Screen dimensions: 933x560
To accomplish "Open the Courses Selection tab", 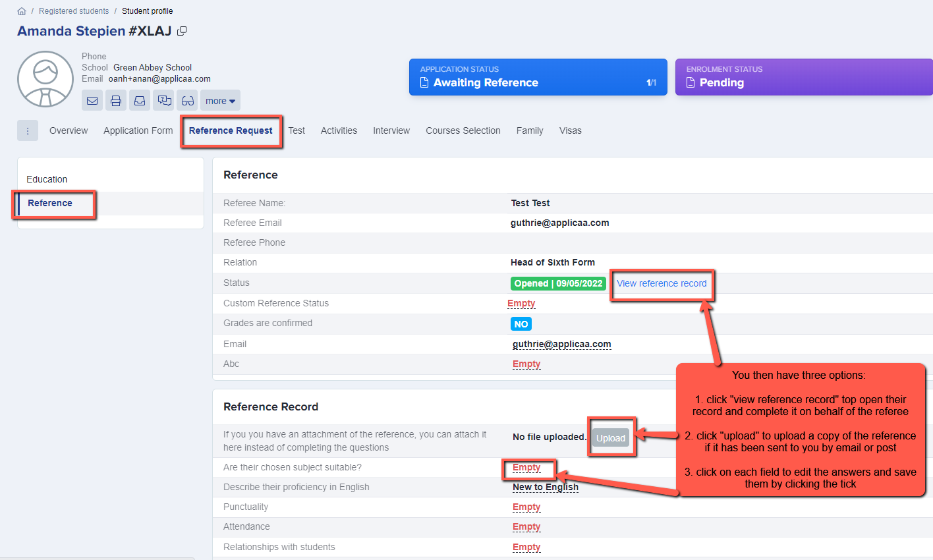I will [x=463, y=130].
